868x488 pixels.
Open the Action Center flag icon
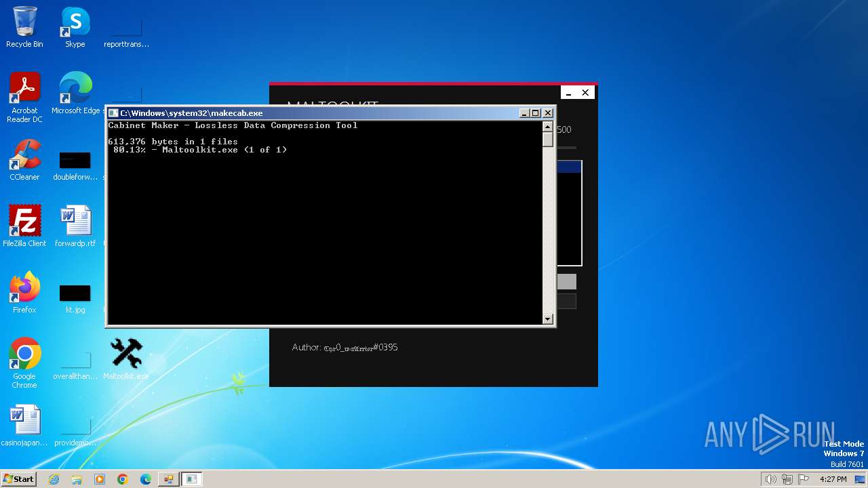(804, 479)
